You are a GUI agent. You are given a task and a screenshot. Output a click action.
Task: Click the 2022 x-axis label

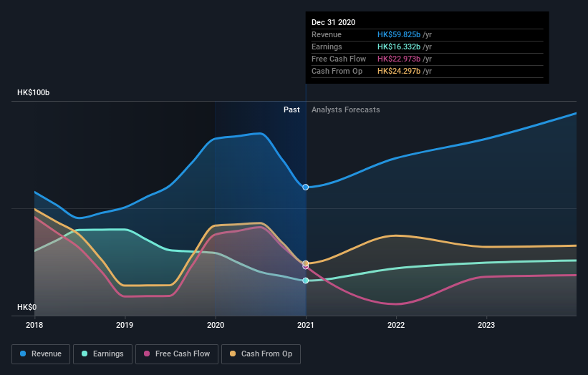pyautogui.click(x=396, y=325)
